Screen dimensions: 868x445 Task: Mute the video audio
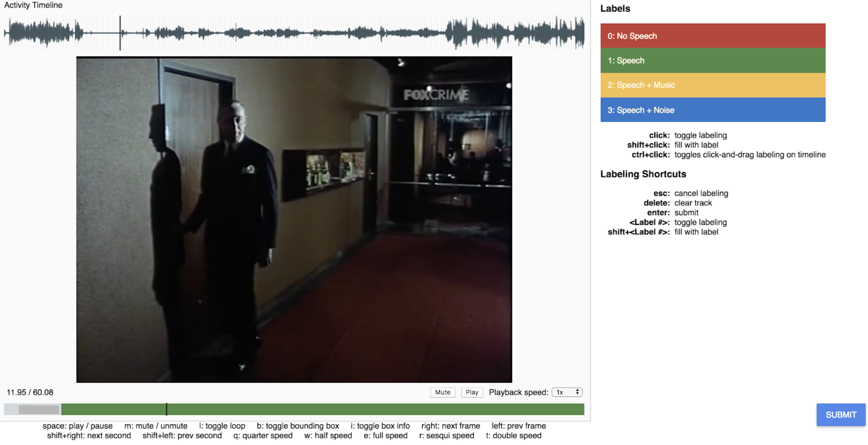[x=442, y=392]
